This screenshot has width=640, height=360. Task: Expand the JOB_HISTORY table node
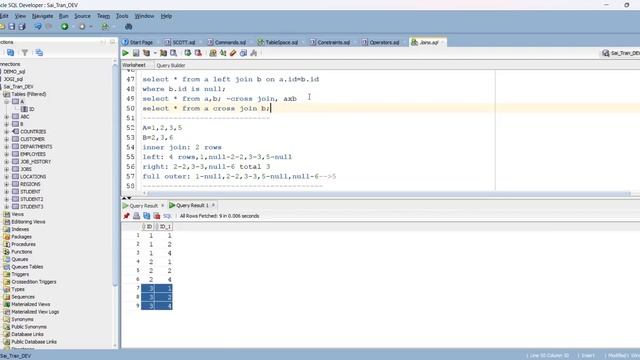pos(7,162)
